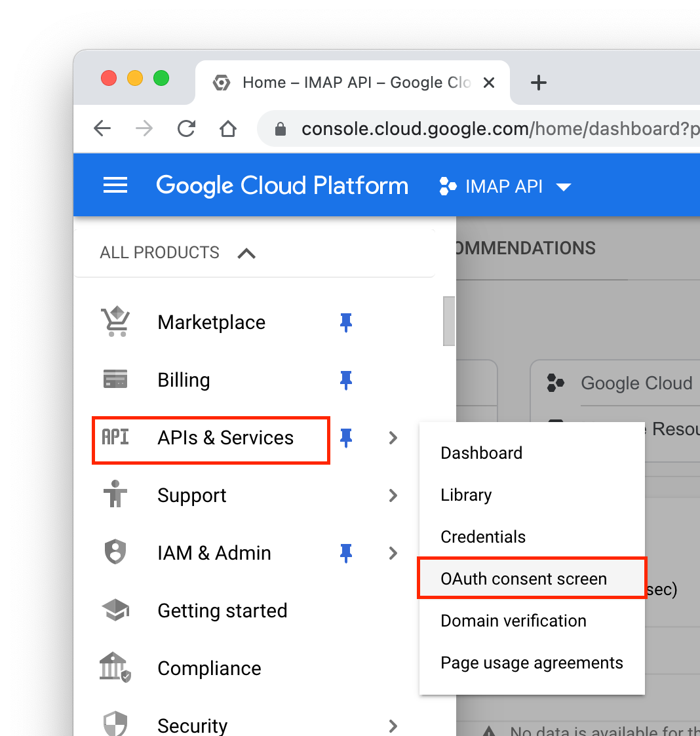This screenshot has width=700, height=736.
Task: Select the Home – IMAP API tab
Action: 352,83
